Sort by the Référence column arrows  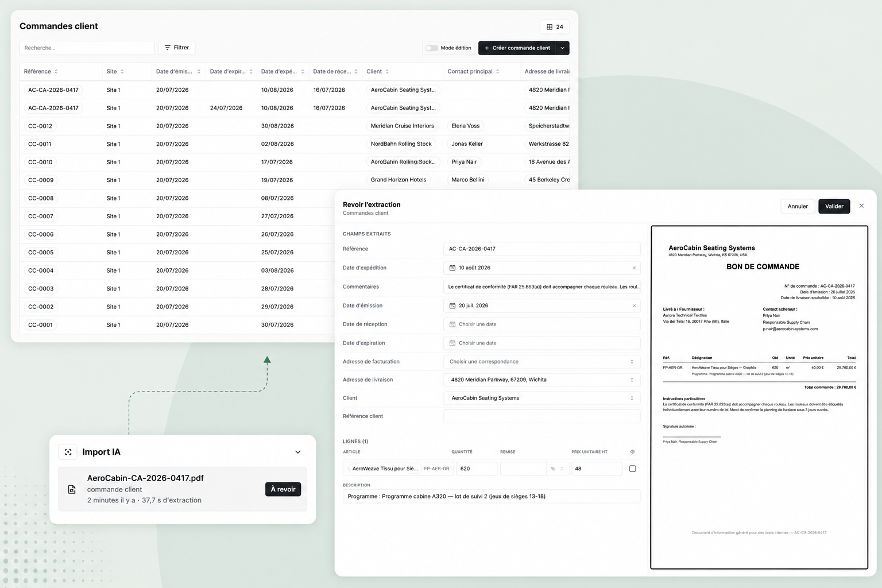pos(56,72)
